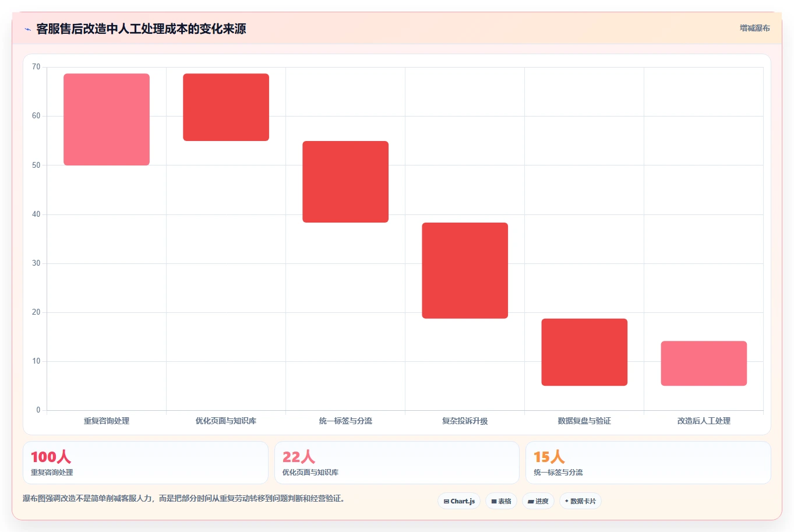
Task: Click the 统一标签与分流 waterfall bar
Action: coord(345,182)
